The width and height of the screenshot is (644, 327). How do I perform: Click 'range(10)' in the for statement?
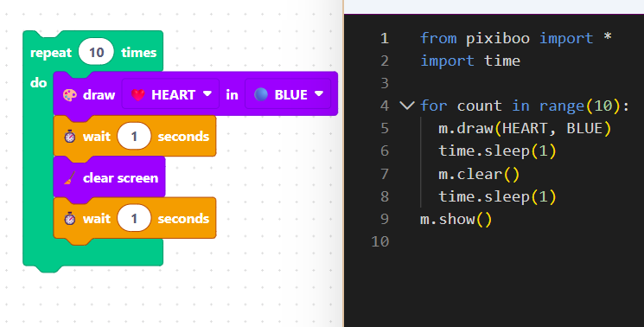(x=579, y=106)
